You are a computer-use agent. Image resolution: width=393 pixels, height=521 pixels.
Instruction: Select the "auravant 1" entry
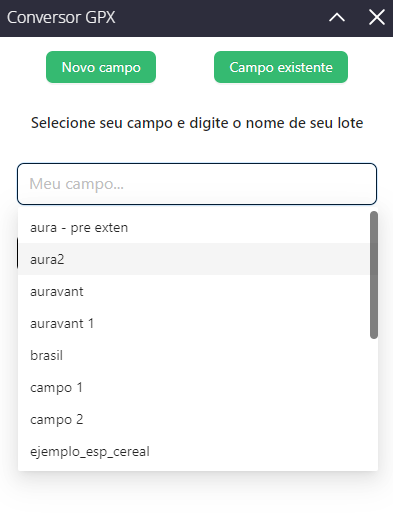(x=194, y=323)
